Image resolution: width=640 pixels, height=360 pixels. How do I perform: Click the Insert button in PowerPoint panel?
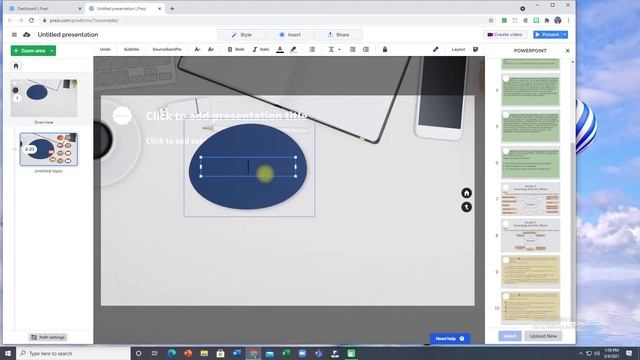(x=510, y=336)
